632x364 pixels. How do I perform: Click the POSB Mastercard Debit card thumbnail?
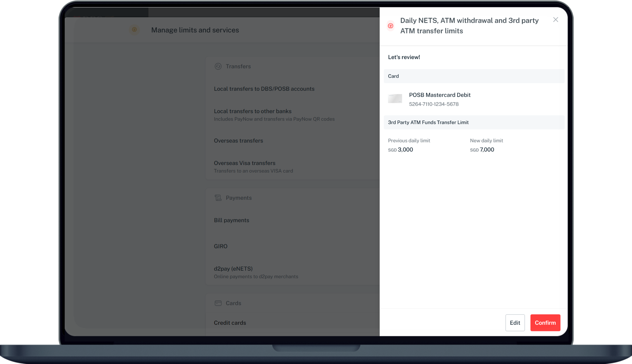tap(395, 99)
